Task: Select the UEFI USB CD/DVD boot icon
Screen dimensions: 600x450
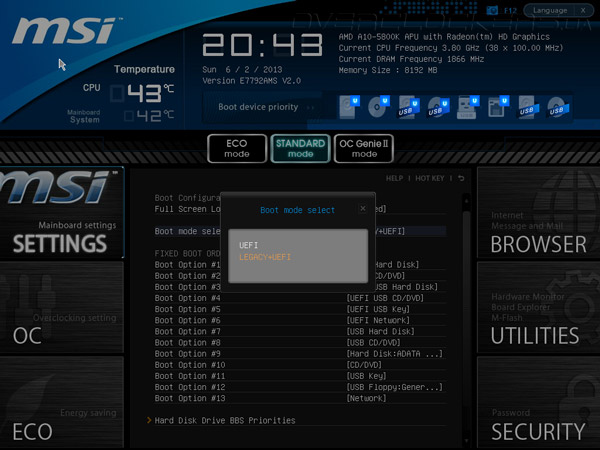Action: click(x=438, y=108)
